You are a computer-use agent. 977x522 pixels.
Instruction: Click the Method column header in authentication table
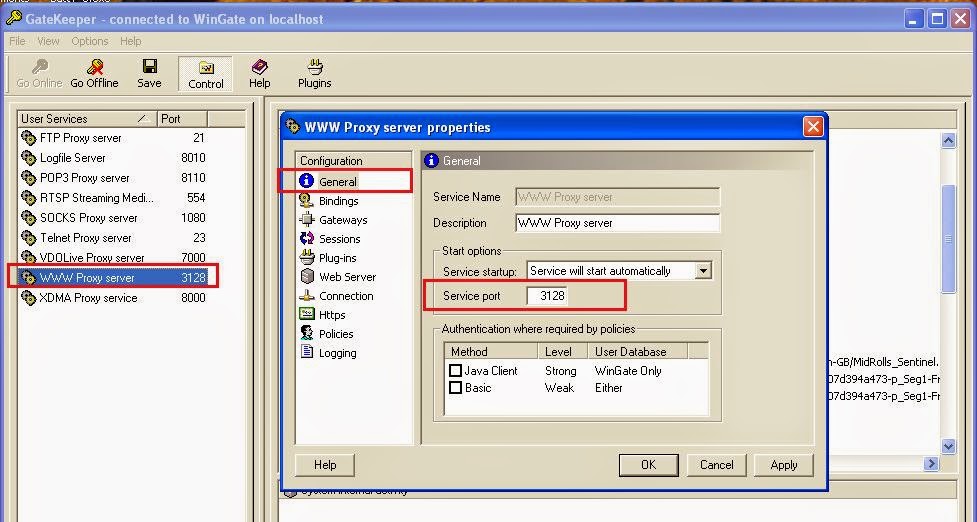point(491,351)
